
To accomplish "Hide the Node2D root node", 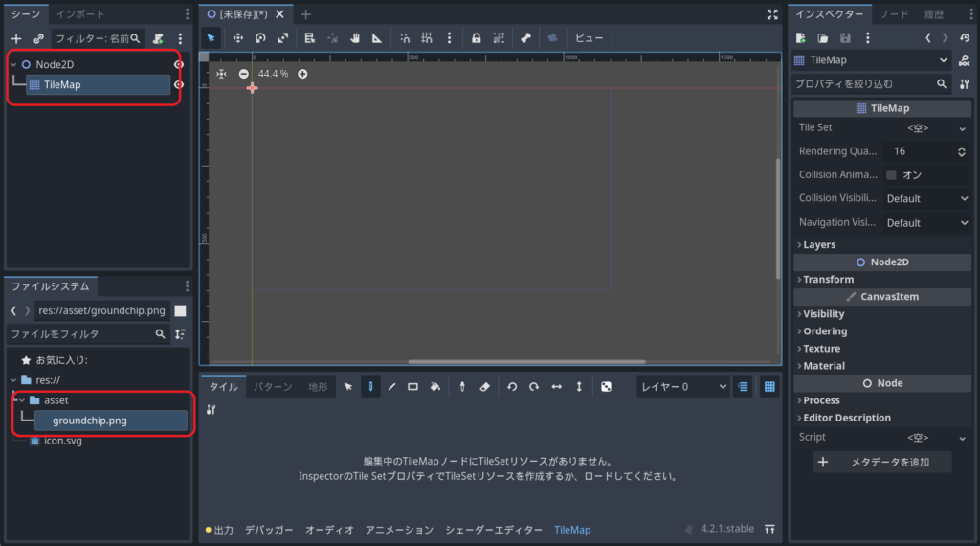I will tap(179, 64).
